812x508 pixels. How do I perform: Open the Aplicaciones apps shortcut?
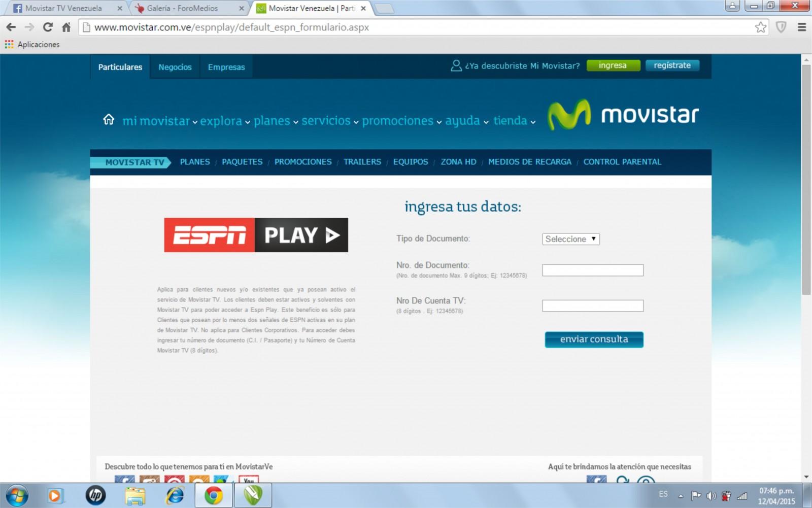[32, 45]
